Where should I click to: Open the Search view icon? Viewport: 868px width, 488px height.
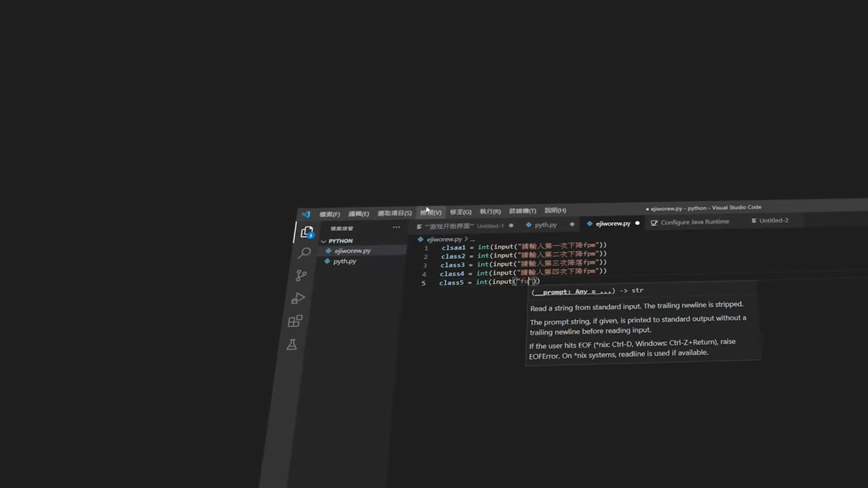[304, 253]
